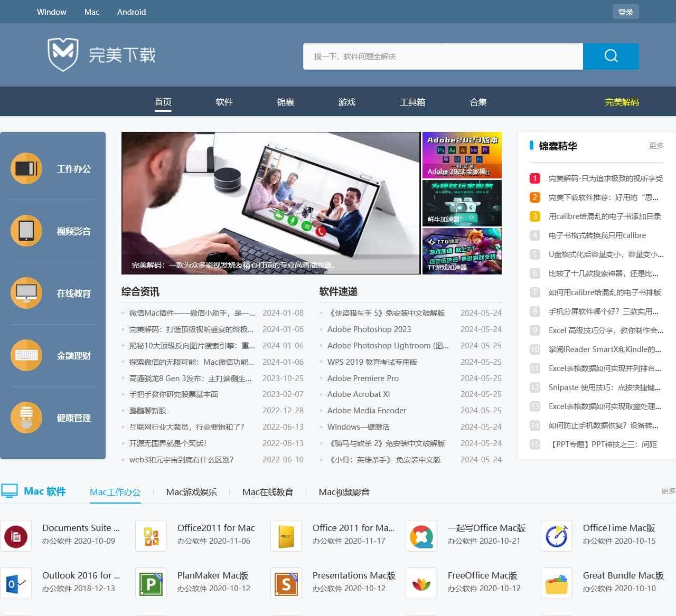Focus the software search input field
The height and width of the screenshot is (616, 676).
(x=443, y=56)
